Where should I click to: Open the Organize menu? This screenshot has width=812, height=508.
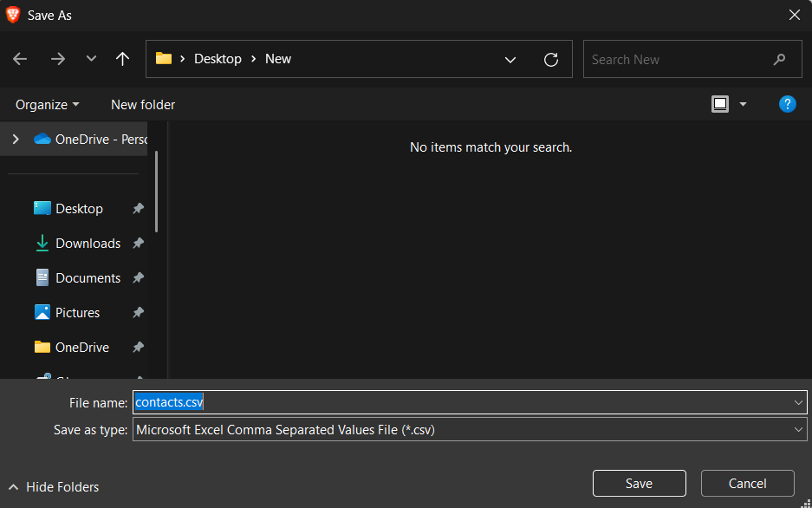[x=47, y=104]
